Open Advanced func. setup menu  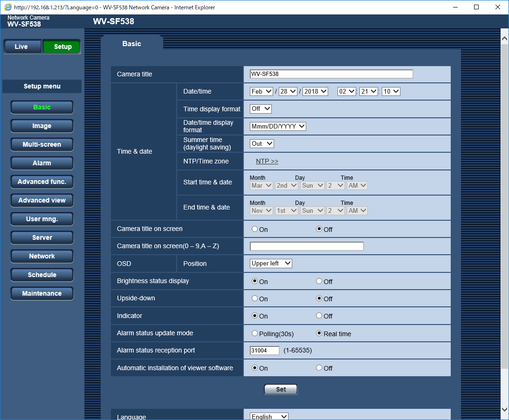(x=42, y=182)
